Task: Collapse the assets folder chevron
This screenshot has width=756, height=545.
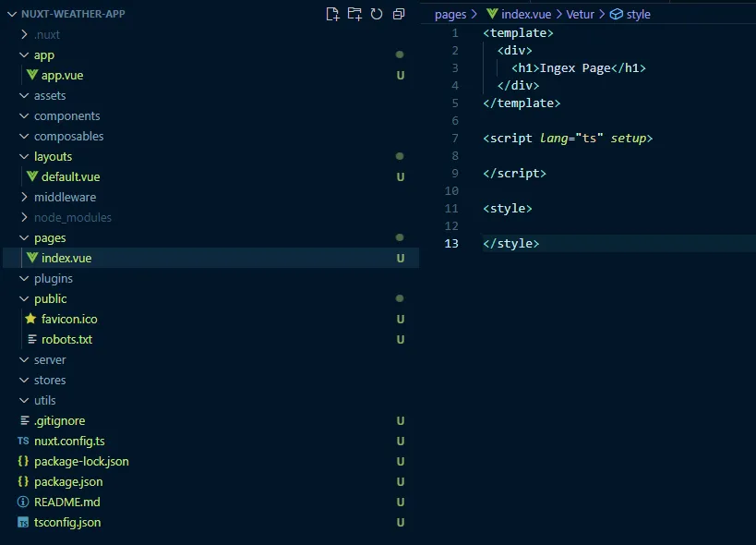Action: [24, 95]
